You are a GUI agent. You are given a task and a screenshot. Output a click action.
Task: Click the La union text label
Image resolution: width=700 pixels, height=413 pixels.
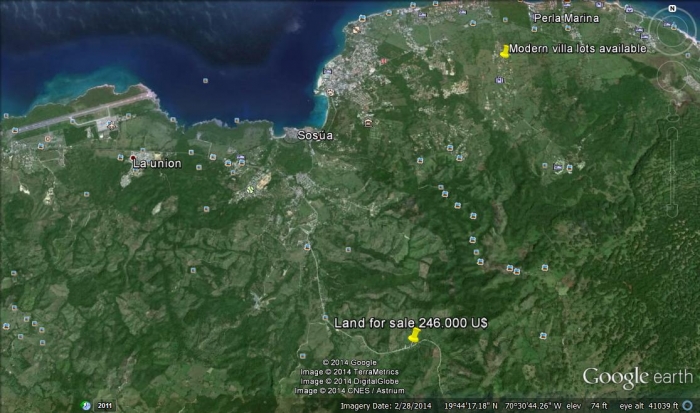point(157,163)
